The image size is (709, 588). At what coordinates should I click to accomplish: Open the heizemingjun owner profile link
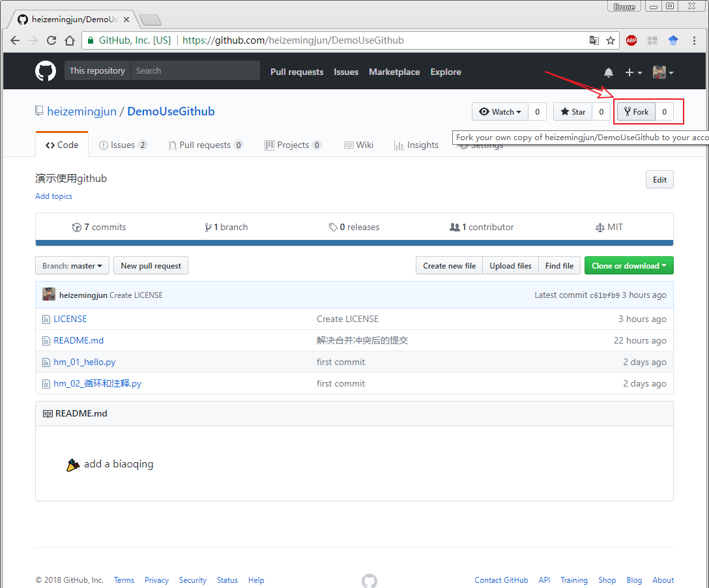[x=82, y=111]
